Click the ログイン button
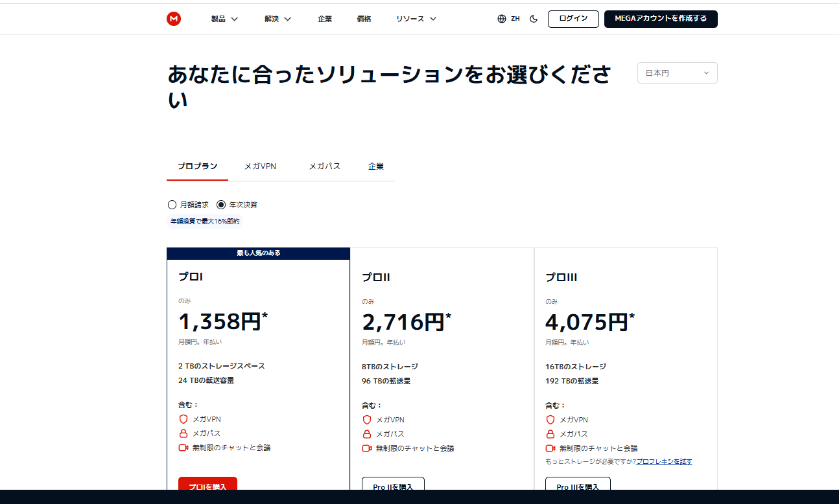 point(573,19)
